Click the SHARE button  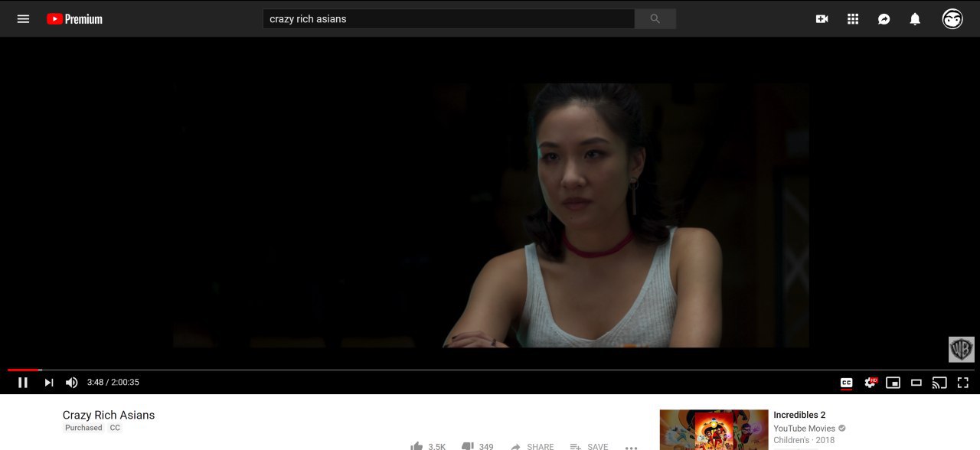(x=532, y=446)
